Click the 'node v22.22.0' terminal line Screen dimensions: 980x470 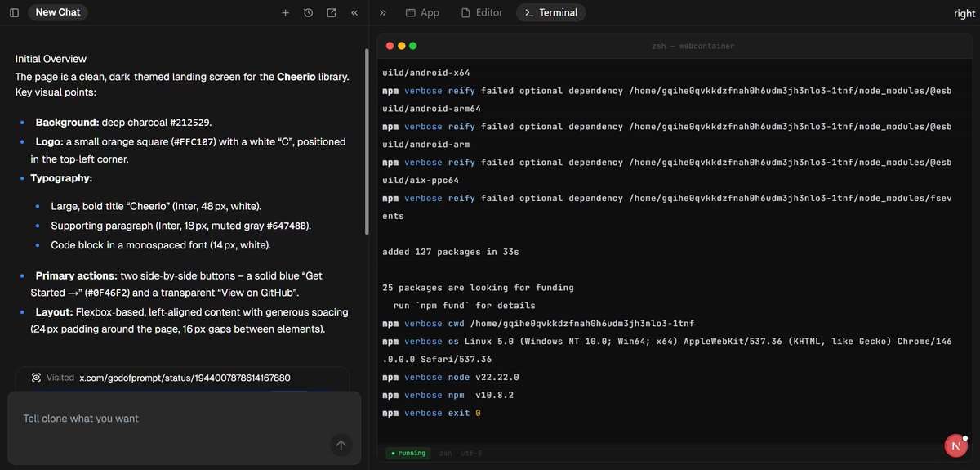(x=451, y=378)
